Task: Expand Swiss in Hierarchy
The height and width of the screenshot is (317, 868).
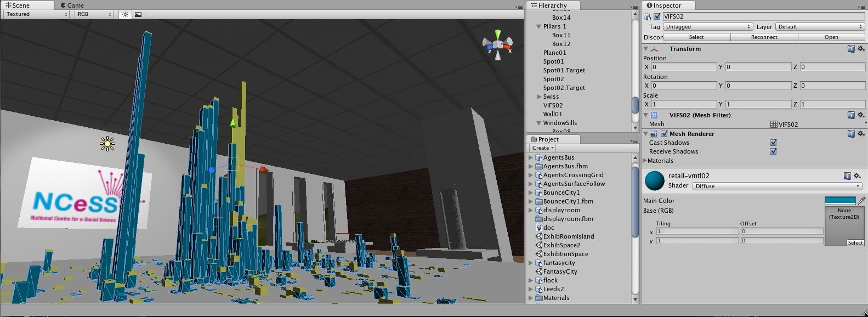Action: point(540,97)
